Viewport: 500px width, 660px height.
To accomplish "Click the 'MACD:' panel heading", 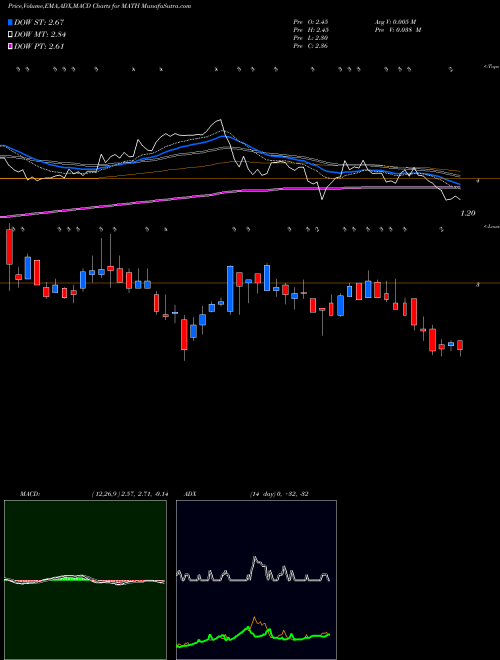I will [x=30, y=494].
